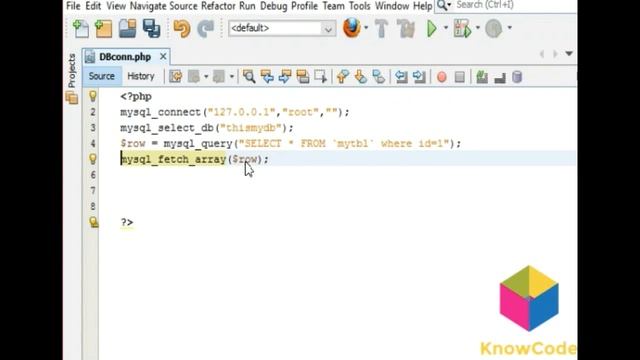Click the "thismydb" string literal
The image size is (640, 360).
pyautogui.click(x=251, y=128)
